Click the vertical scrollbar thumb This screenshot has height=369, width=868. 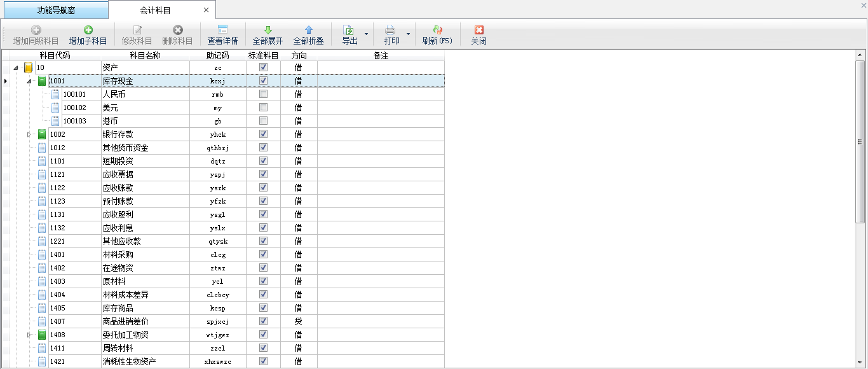[x=860, y=142]
